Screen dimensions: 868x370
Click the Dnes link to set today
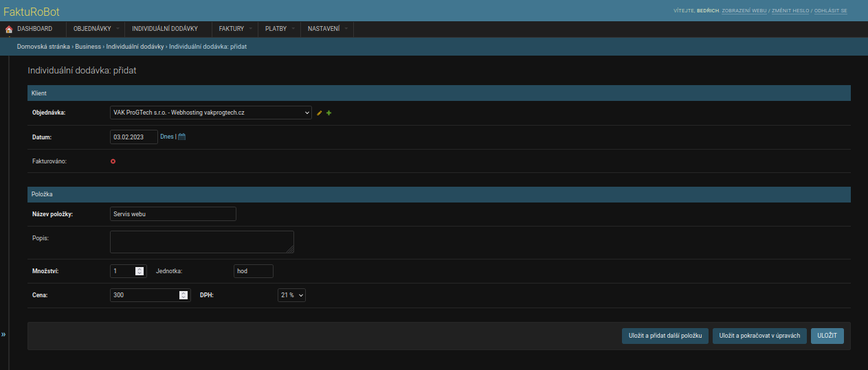point(166,137)
